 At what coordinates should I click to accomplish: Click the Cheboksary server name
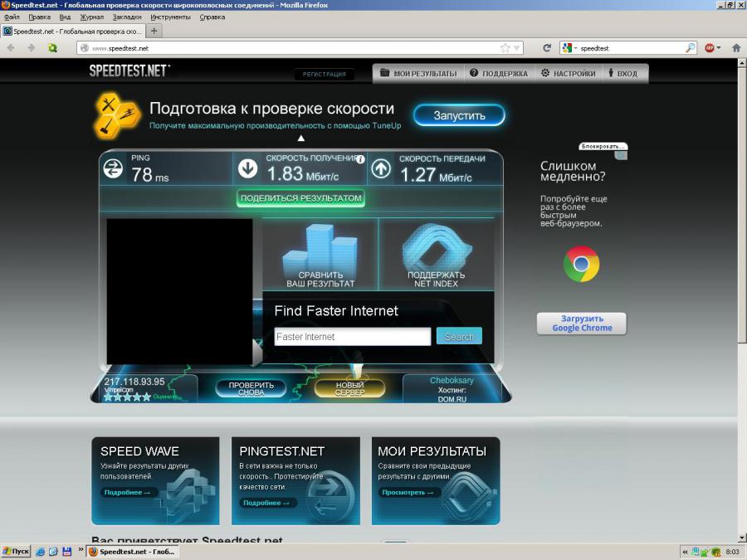[x=452, y=381]
